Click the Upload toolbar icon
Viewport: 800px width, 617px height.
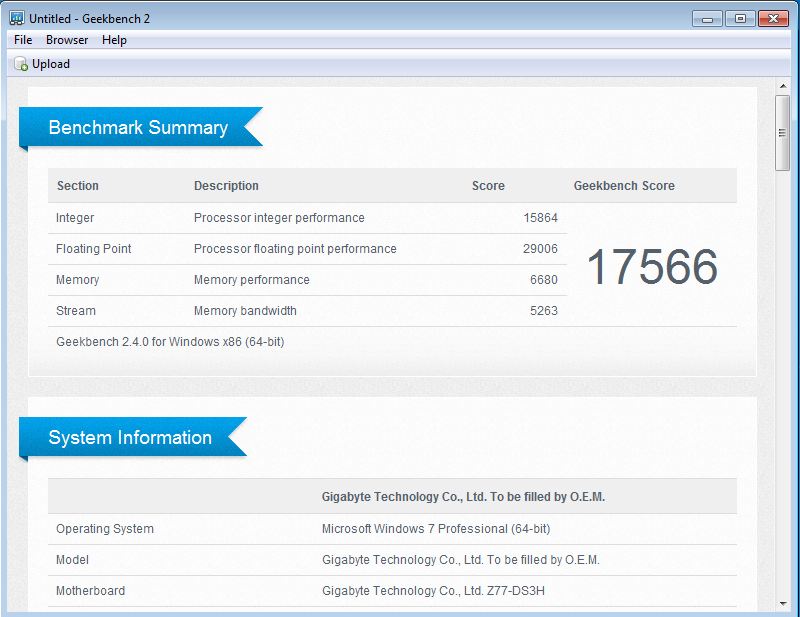coord(20,64)
